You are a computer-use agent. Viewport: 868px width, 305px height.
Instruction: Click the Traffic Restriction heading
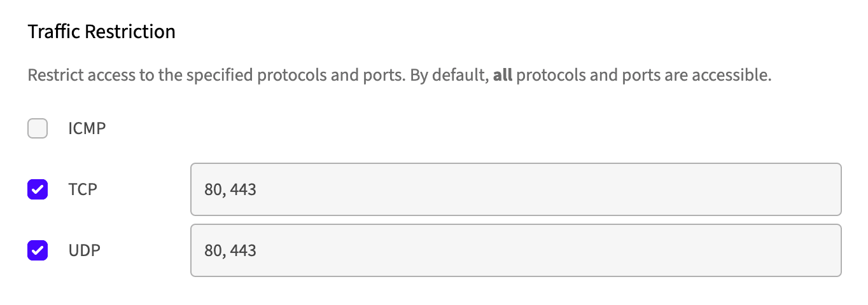pos(102,32)
